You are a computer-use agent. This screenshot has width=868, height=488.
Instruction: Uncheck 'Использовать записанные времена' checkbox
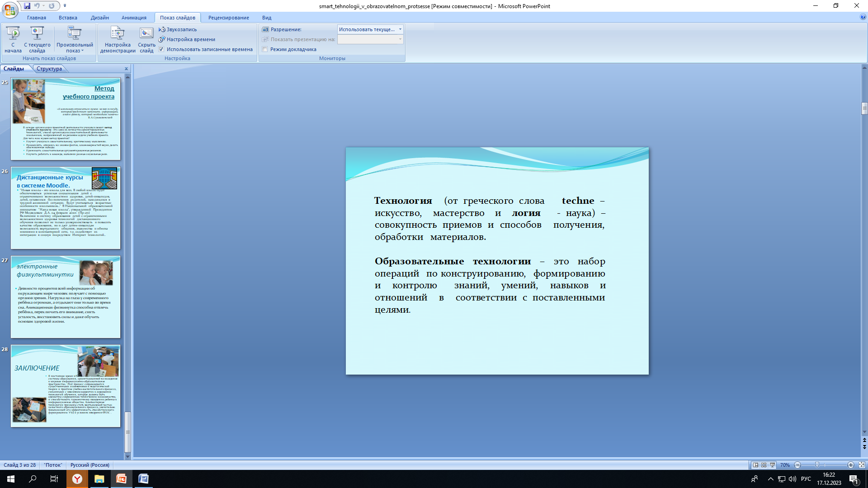(161, 49)
